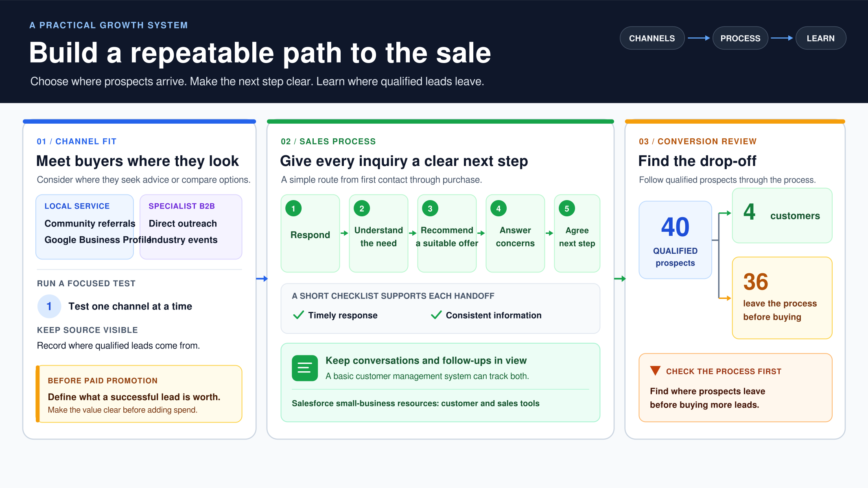Click the 'Answer concerns' step label
868x488 pixels.
(515, 237)
